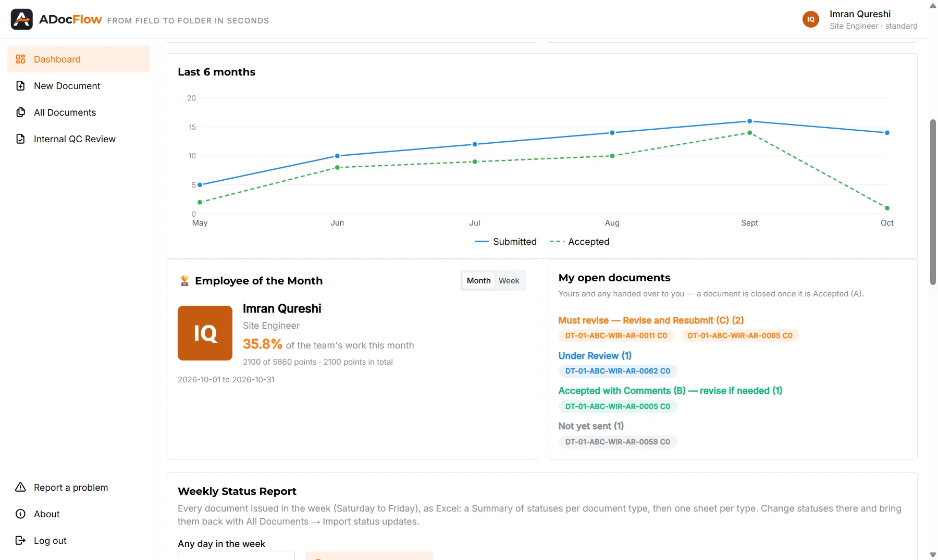Image resolution: width=938 pixels, height=560 pixels.
Task: Click 'Must revise — Revise and Resubmit (C) (2)'
Action: (651, 320)
